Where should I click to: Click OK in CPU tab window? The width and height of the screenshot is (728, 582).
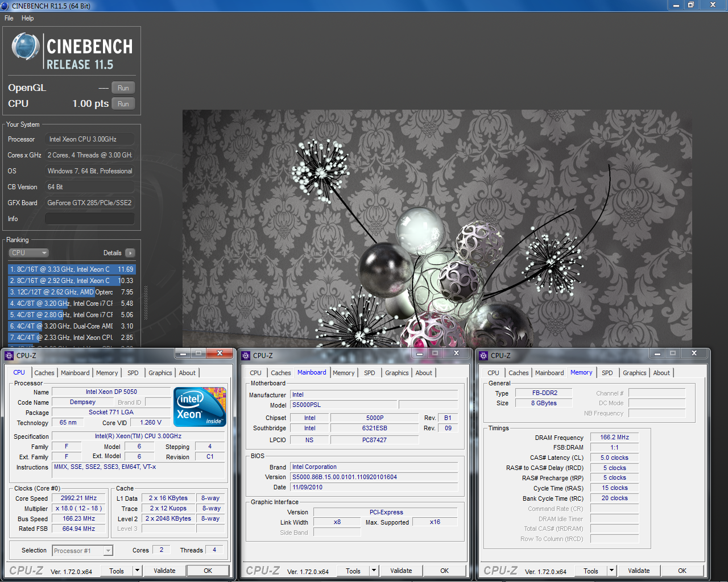[208, 571]
